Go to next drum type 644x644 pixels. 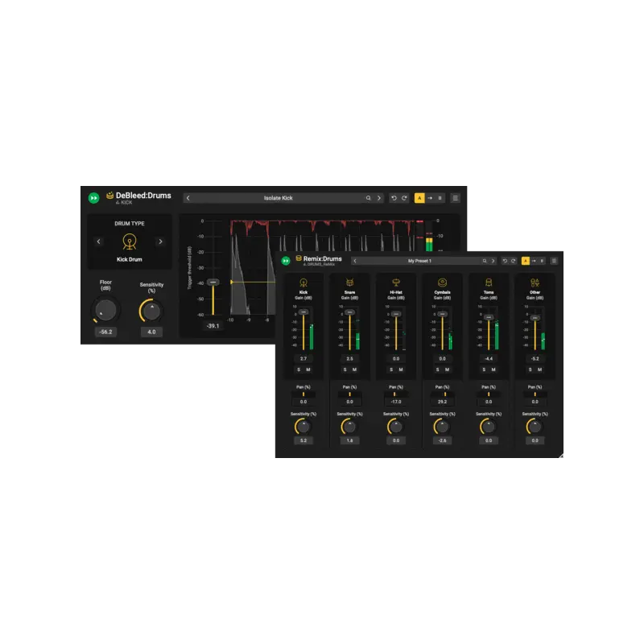coord(160,242)
